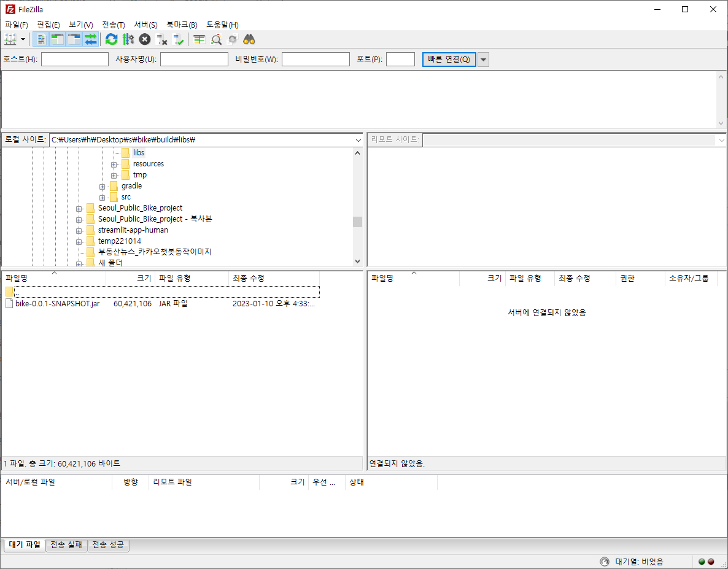Expand the gradle folder node
Image resolution: width=728 pixels, height=569 pixels.
[102, 187]
